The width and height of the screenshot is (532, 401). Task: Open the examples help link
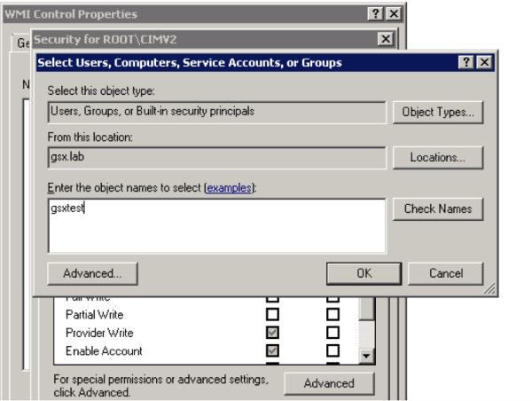point(229,188)
